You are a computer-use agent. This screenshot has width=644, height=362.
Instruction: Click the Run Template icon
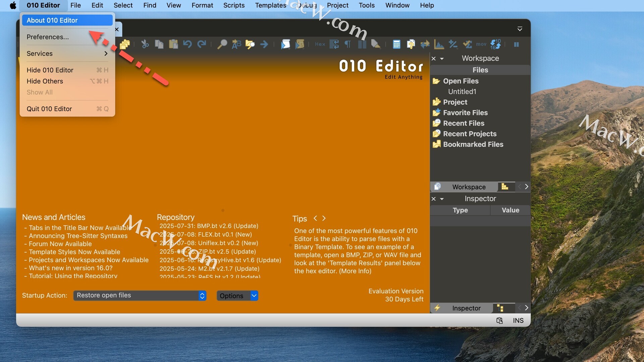click(x=300, y=44)
